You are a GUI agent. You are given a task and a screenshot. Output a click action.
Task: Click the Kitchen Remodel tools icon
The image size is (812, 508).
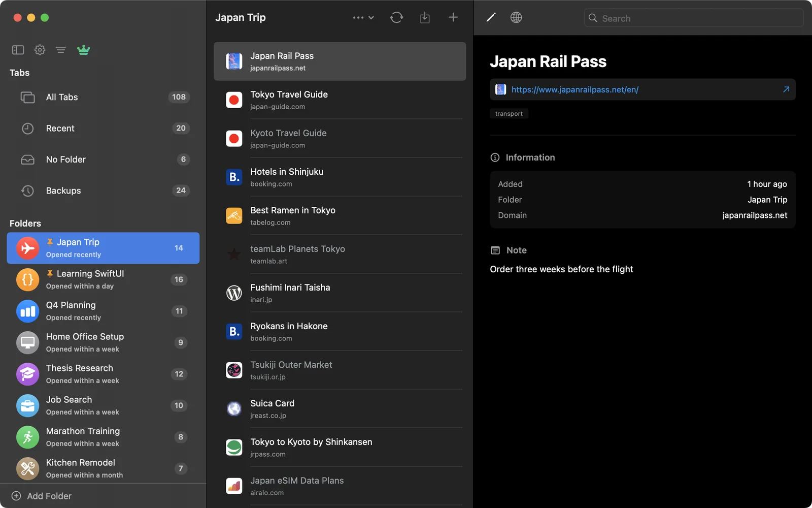pos(27,468)
